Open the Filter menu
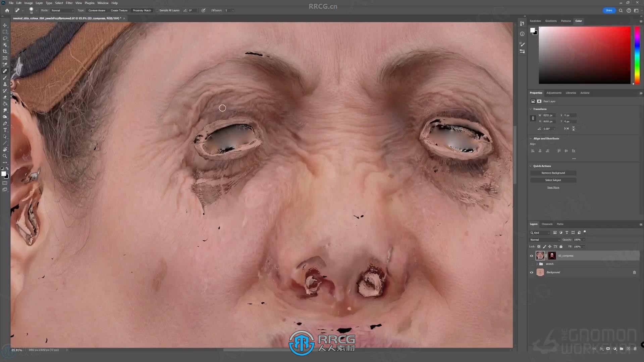Image resolution: width=644 pixels, height=362 pixels. click(x=69, y=3)
